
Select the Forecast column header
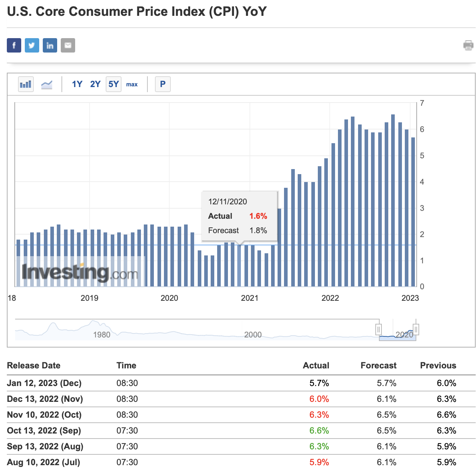378,366
